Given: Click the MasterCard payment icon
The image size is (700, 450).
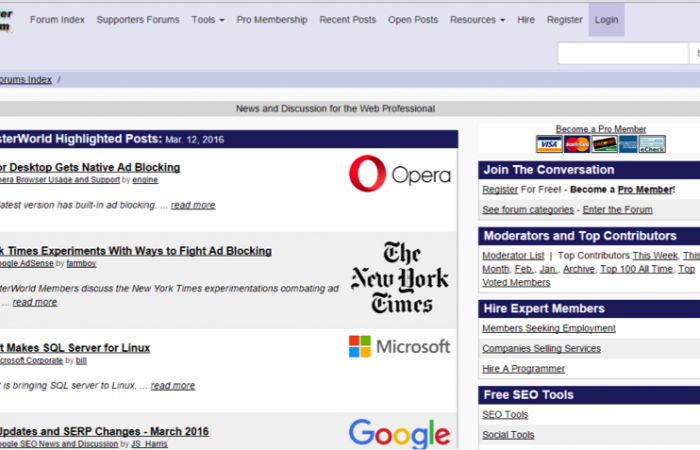Looking at the screenshot, I should tap(577, 144).
